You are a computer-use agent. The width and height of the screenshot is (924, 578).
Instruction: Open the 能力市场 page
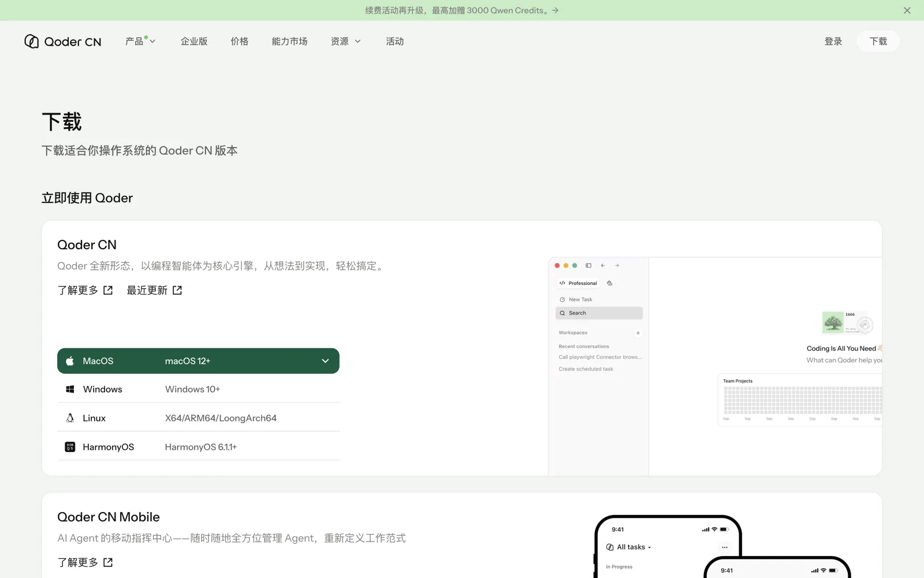click(x=289, y=41)
